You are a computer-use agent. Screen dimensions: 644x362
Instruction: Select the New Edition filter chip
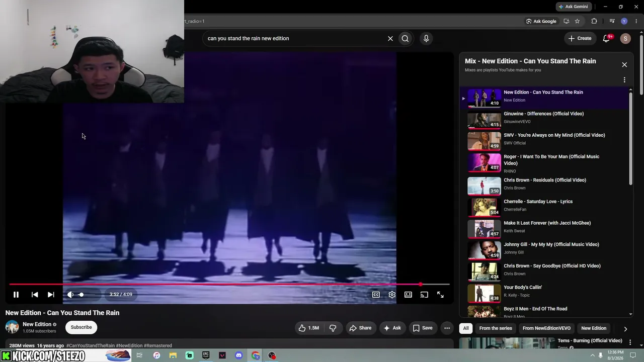(594, 328)
